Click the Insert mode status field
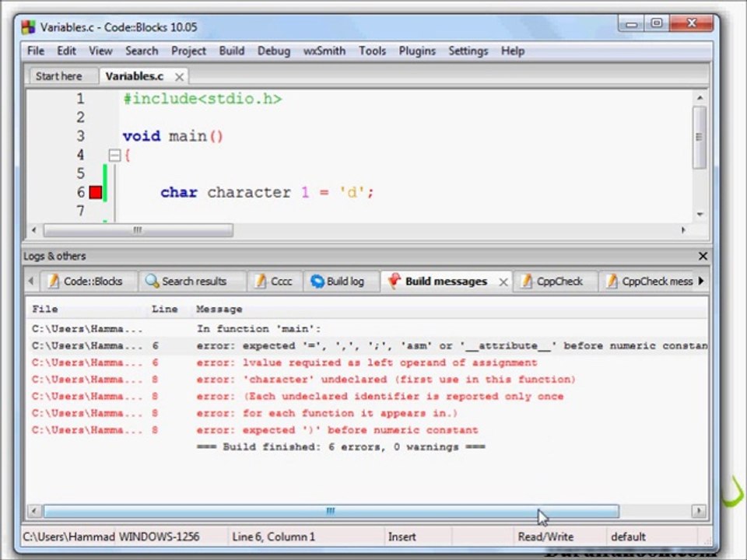 point(402,537)
